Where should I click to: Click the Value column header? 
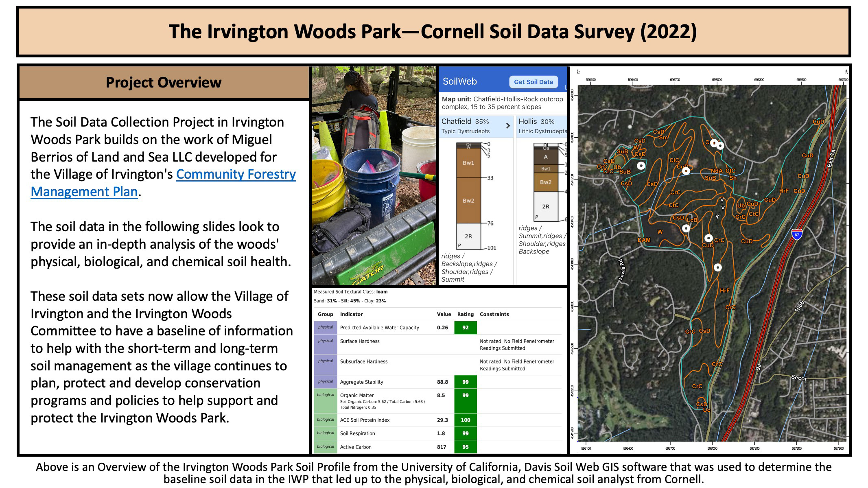tap(444, 314)
